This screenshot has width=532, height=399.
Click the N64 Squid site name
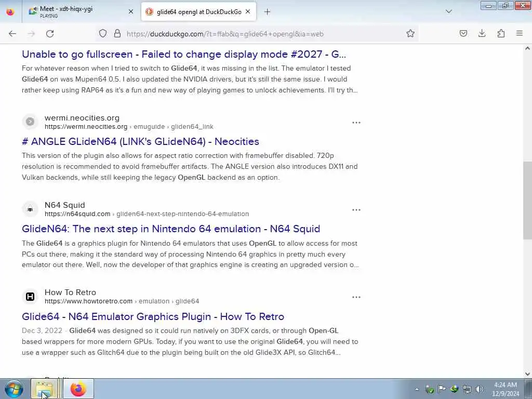pos(64,205)
